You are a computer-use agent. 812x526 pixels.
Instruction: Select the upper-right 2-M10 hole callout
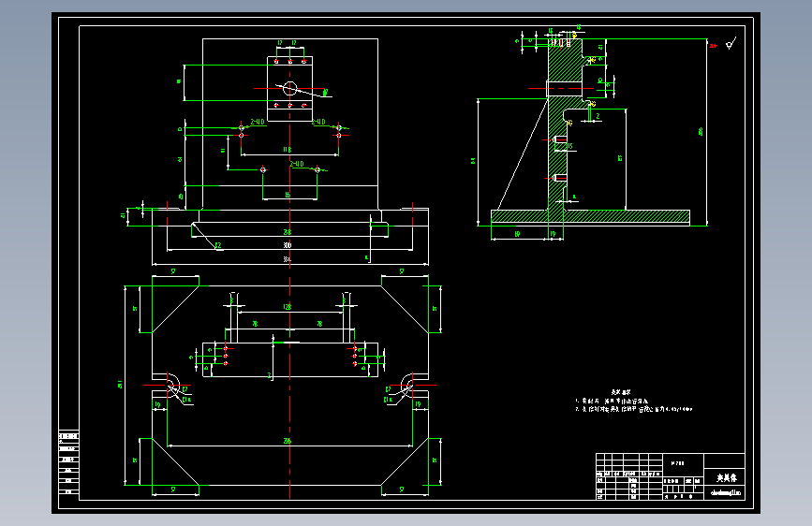pyautogui.click(x=318, y=122)
